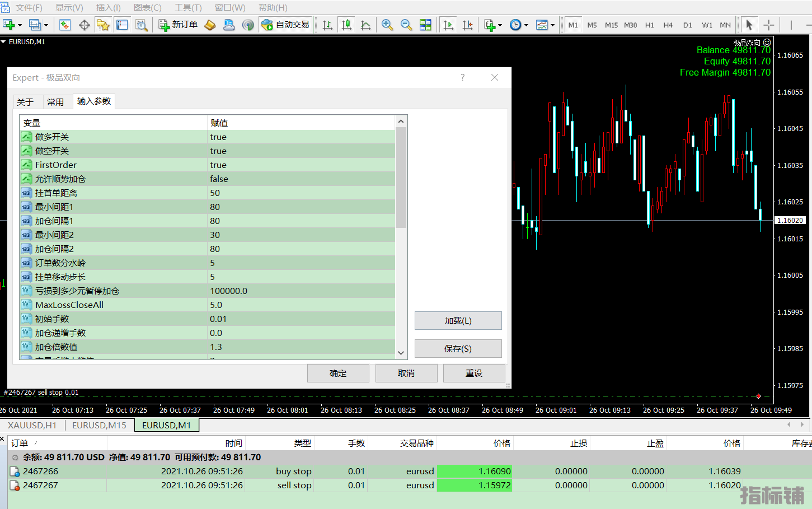Expand the templates dropdown arrow

click(x=552, y=25)
